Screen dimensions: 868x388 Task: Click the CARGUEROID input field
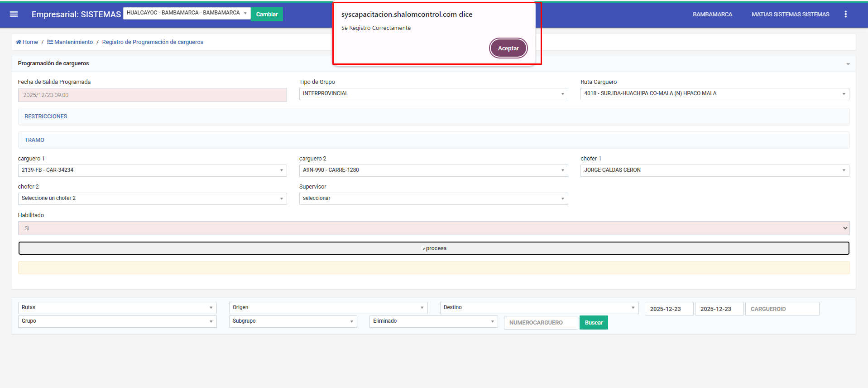(x=782, y=309)
